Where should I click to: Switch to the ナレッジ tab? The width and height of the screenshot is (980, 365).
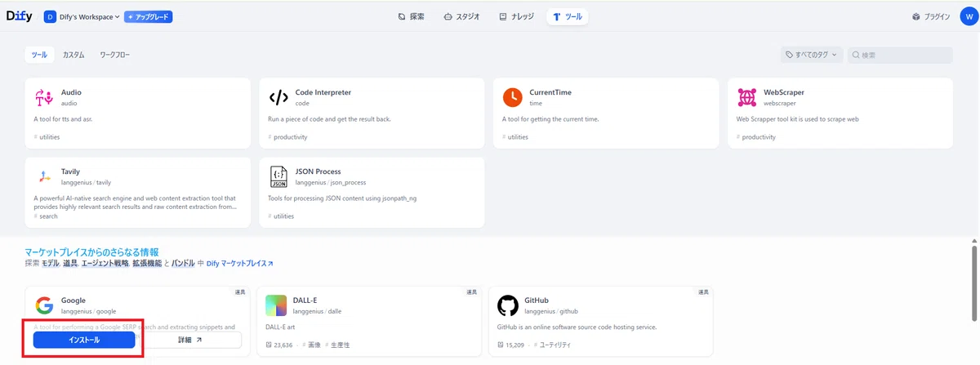516,16
